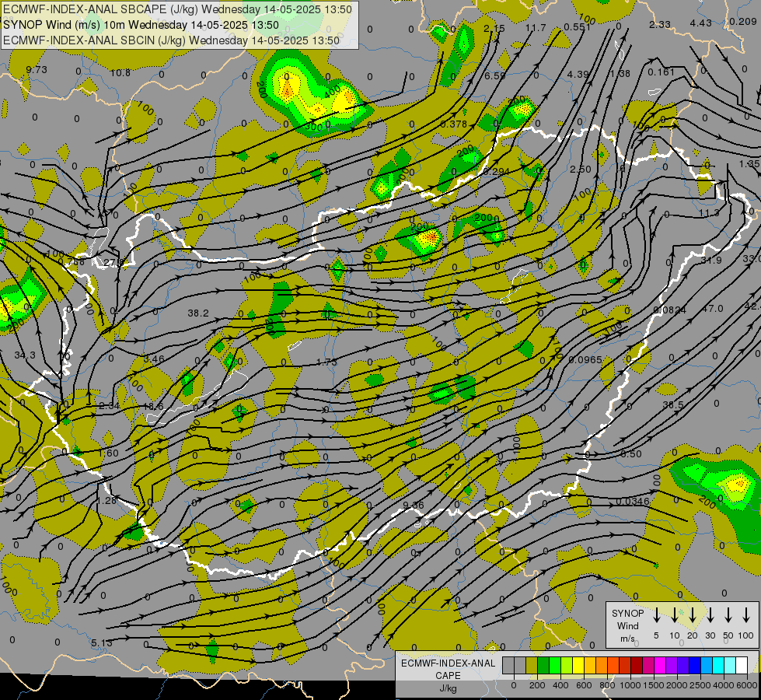
Task: Click the 9.73 value on map
Action: click(x=37, y=70)
